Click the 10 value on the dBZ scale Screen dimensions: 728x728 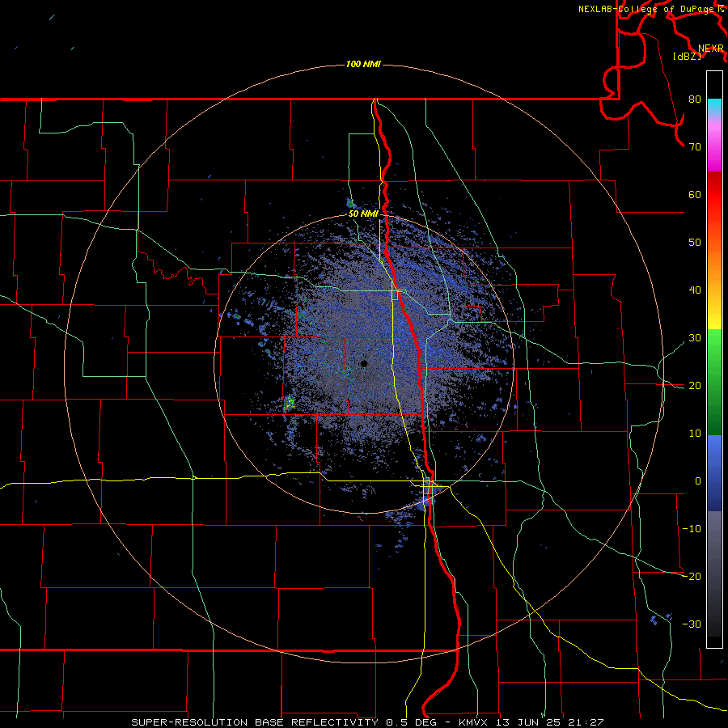pyautogui.click(x=695, y=434)
